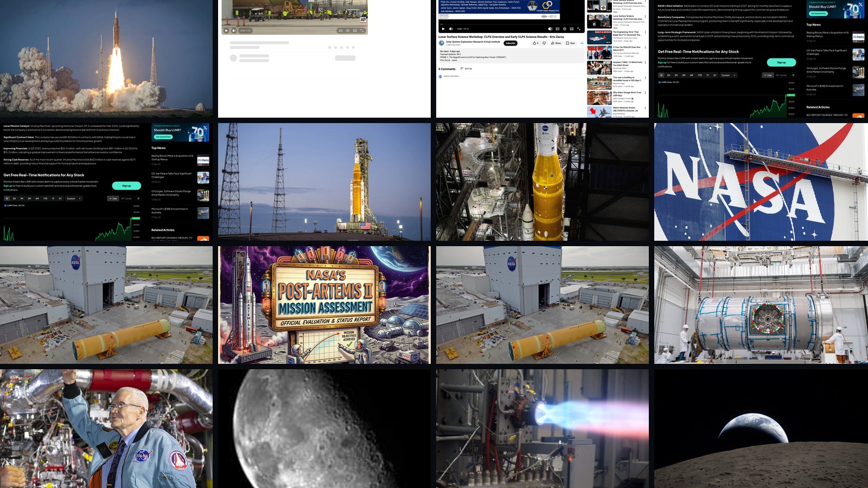Seek on the YouTube video progress bar
Viewport: 868px width, 488px height.
point(511,24)
